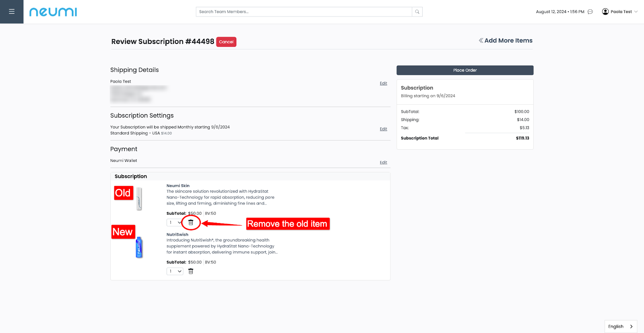Screen dimensions: 644x333
Task: Edit the Subscription Settings section
Action: tap(383, 129)
